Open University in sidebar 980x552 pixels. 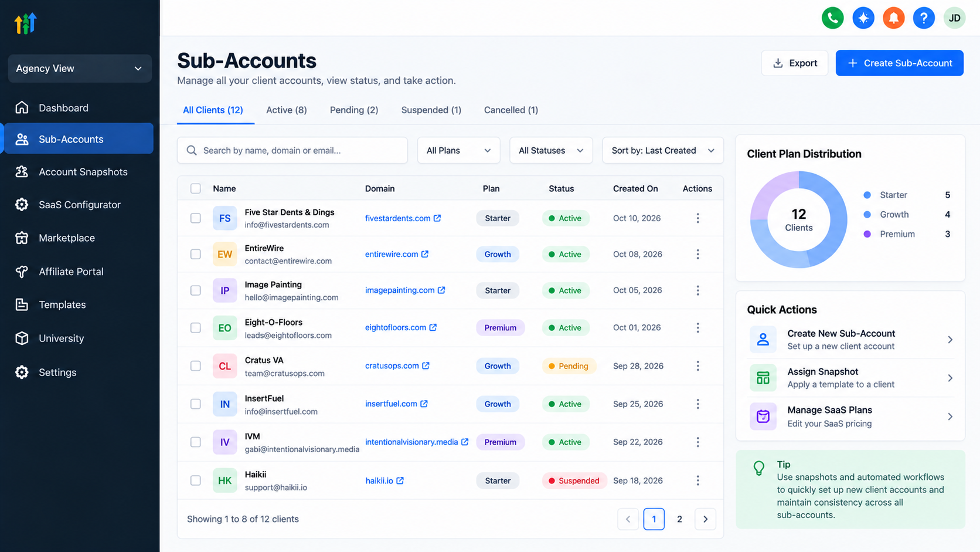[79, 338]
